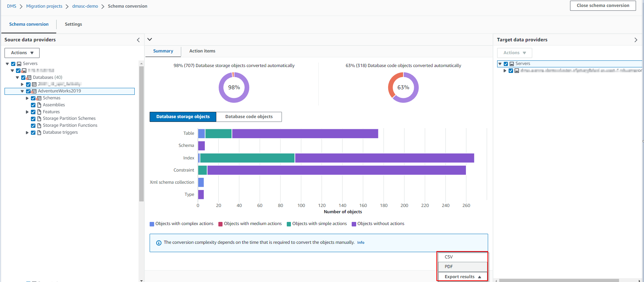Screen dimensions: 644x282
Task: Switch to the Action items tab
Action: [x=202, y=51]
